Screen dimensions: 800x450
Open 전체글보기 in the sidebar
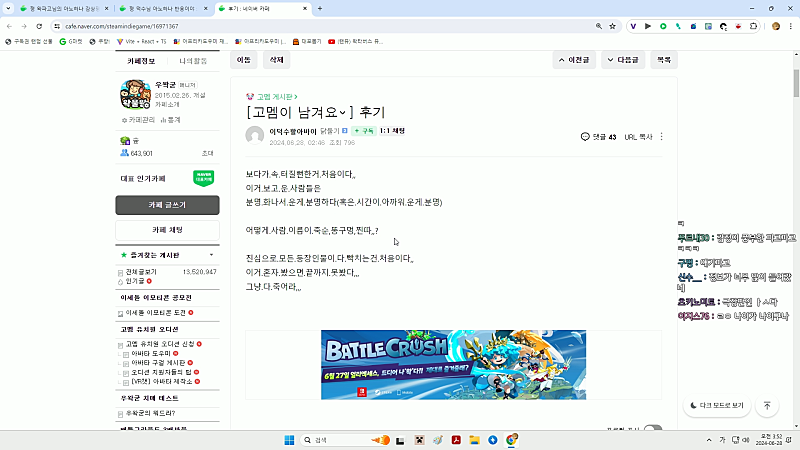click(x=141, y=272)
